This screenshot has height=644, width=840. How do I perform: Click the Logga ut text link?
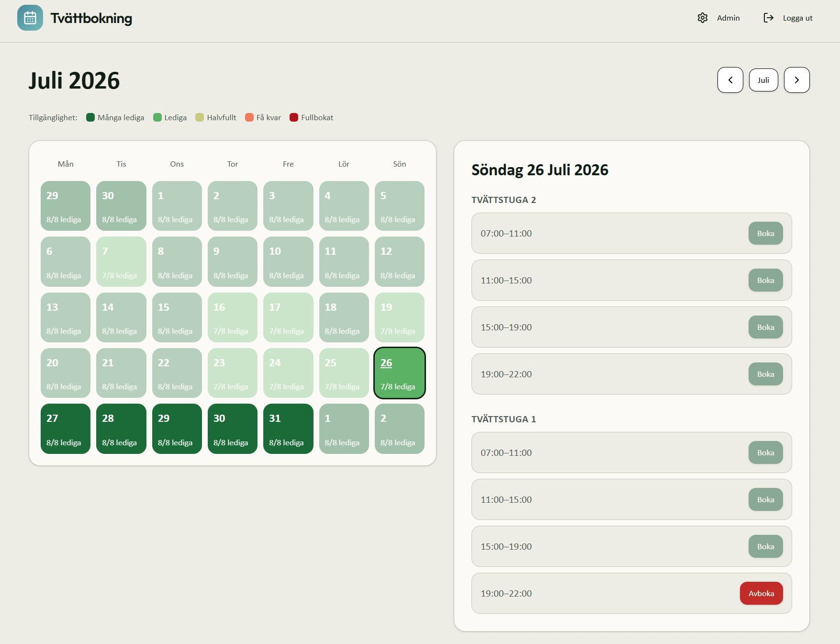(x=798, y=18)
